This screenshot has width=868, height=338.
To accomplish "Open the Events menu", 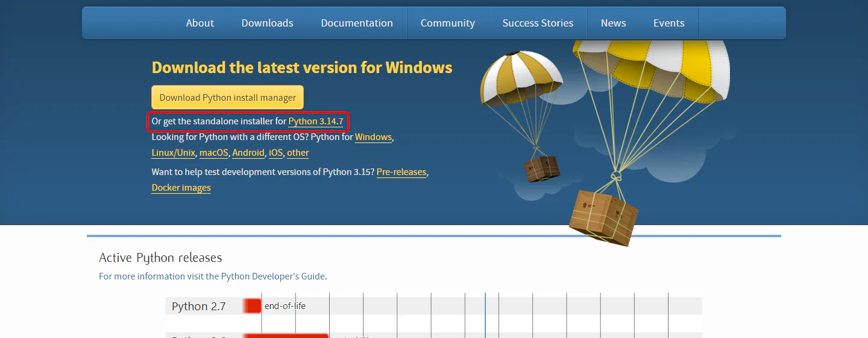I will pyautogui.click(x=668, y=23).
